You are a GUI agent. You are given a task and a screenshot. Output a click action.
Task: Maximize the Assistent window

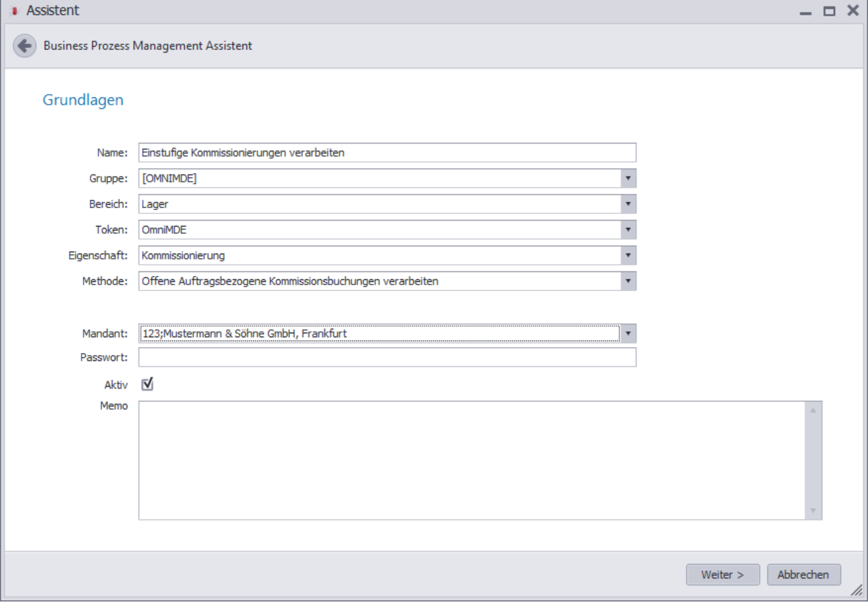(x=829, y=11)
